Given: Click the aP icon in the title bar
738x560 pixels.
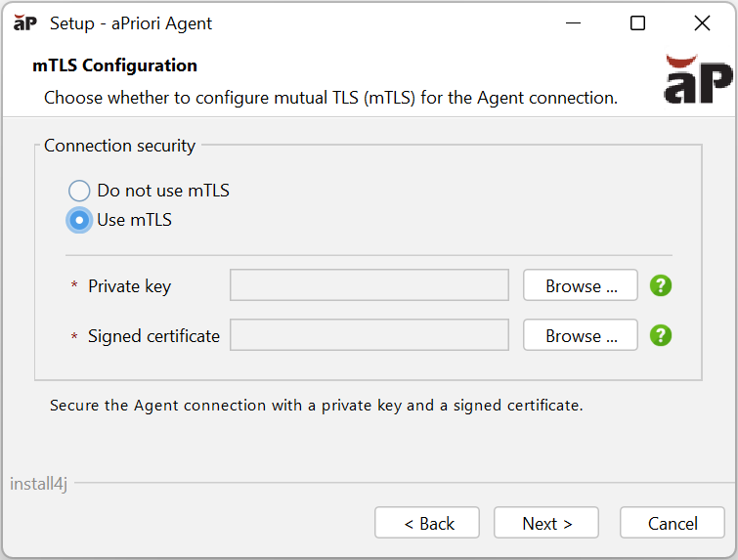Looking at the screenshot, I should (25, 22).
